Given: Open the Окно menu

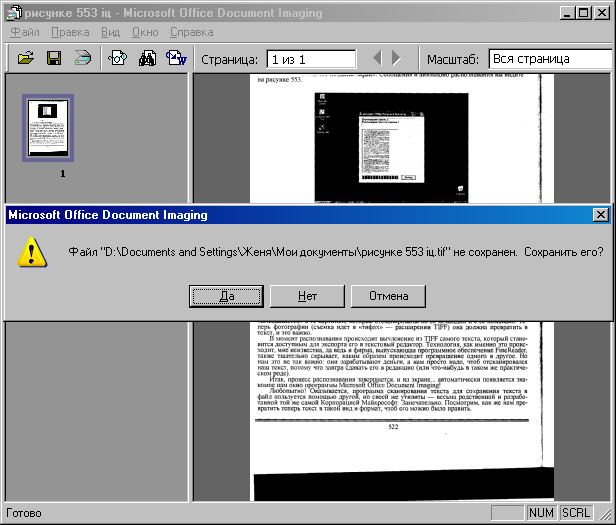Looking at the screenshot, I should [145, 32].
